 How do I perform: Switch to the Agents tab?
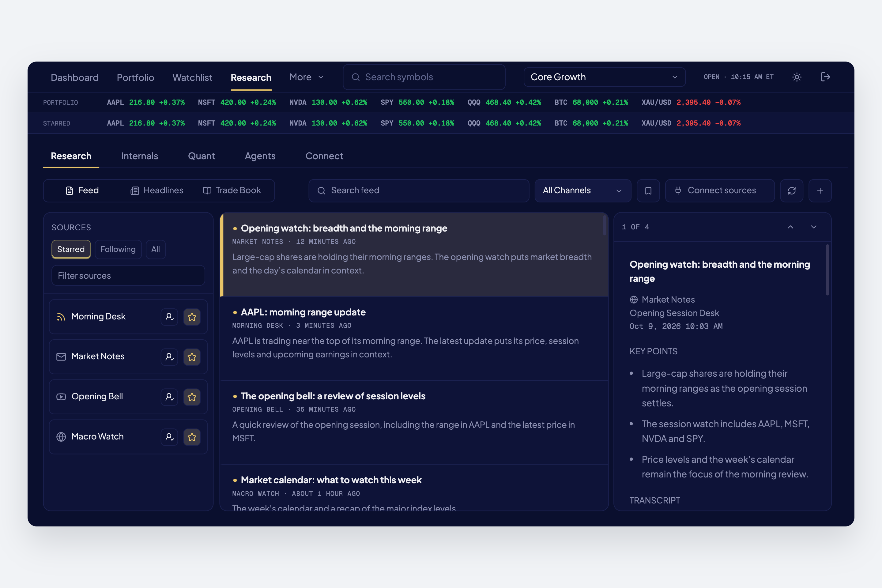point(260,156)
